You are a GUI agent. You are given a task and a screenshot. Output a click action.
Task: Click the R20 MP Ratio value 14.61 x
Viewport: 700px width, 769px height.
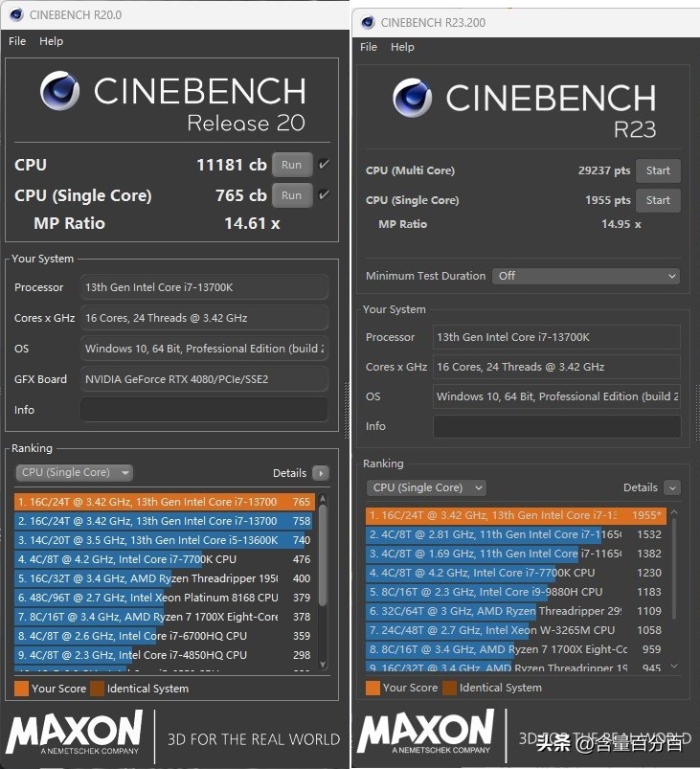(252, 224)
